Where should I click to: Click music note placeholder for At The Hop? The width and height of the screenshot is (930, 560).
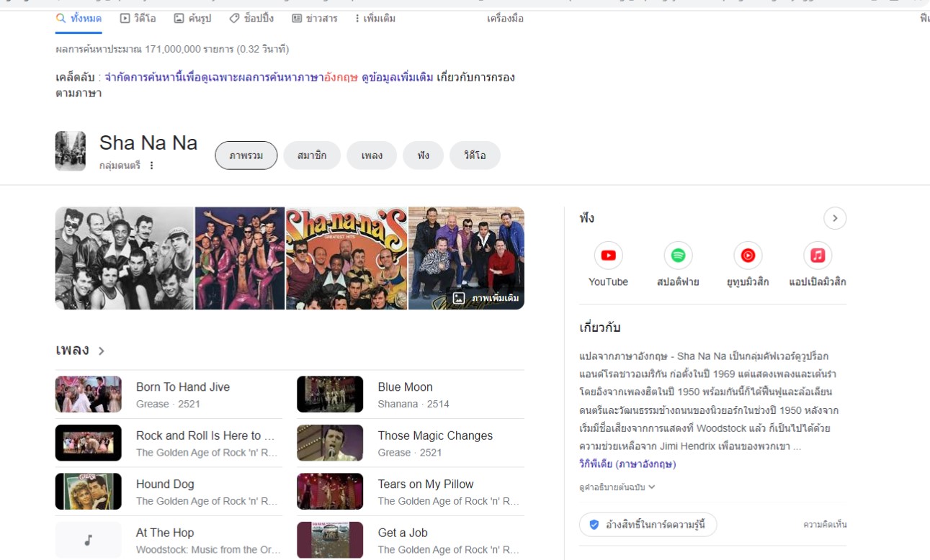[x=89, y=540]
